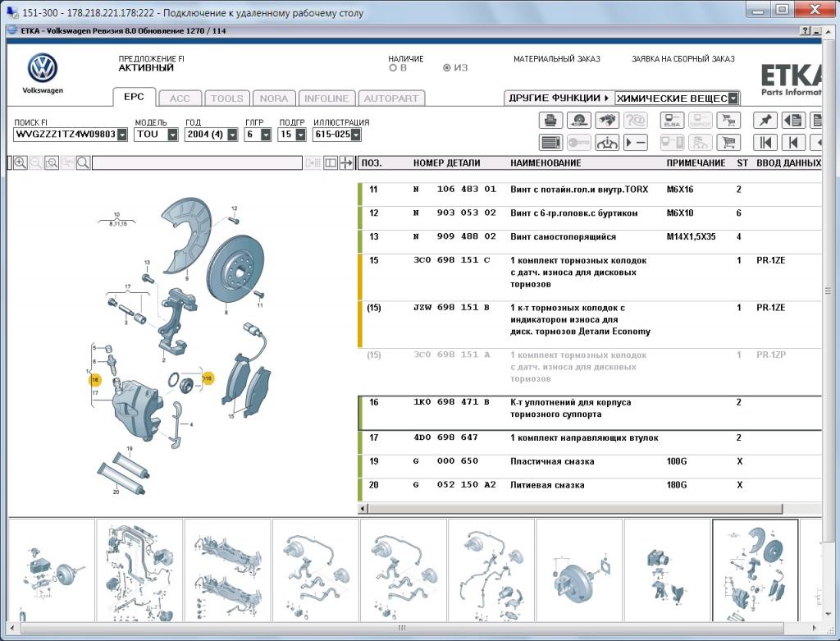
Task: Click the parts list horizontal scrollbar
Action: pyautogui.click(x=575, y=508)
